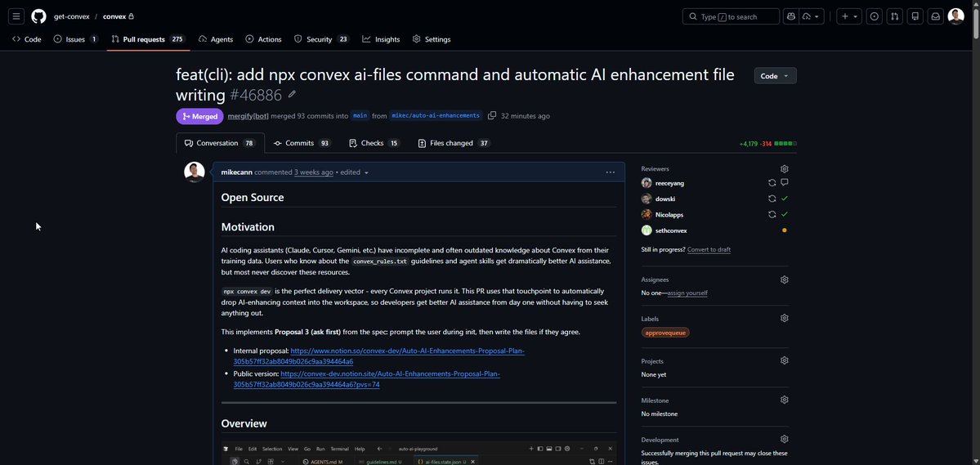Open the Commits tab
The width and height of the screenshot is (980, 465).
(x=302, y=143)
